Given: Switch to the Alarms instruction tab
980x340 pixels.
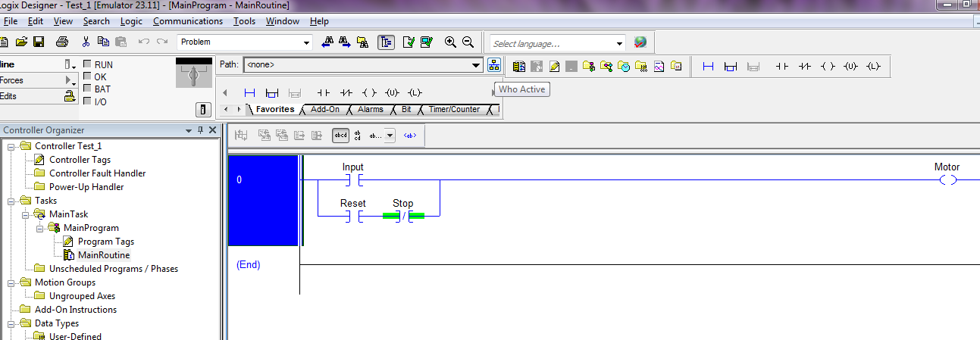Looking at the screenshot, I should pyautogui.click(x=371, y=110).
